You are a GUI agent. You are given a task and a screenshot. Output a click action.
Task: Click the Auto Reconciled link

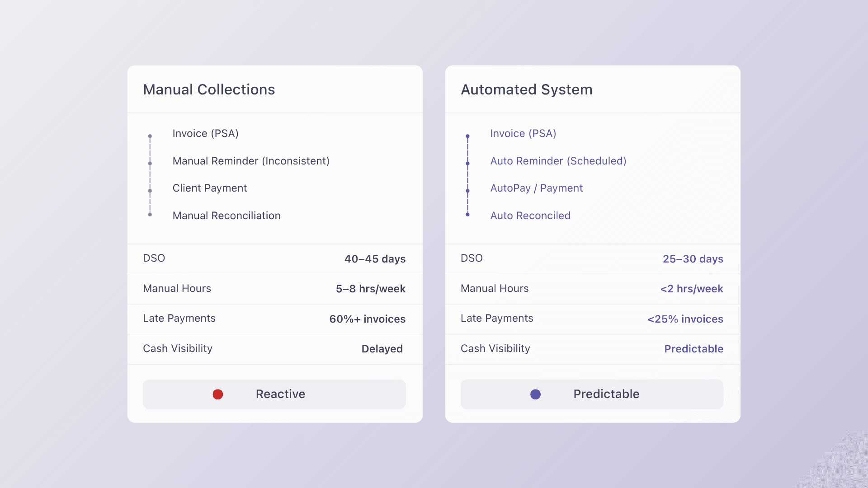(530, 216)
